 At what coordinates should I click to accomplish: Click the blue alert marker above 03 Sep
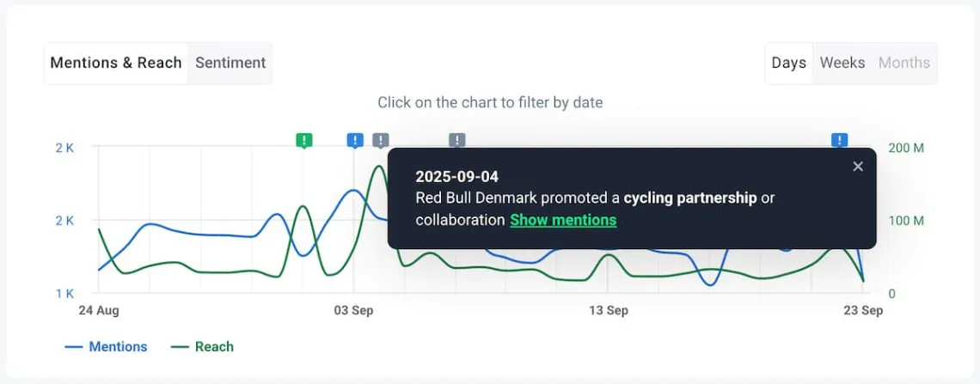point(355,140)
